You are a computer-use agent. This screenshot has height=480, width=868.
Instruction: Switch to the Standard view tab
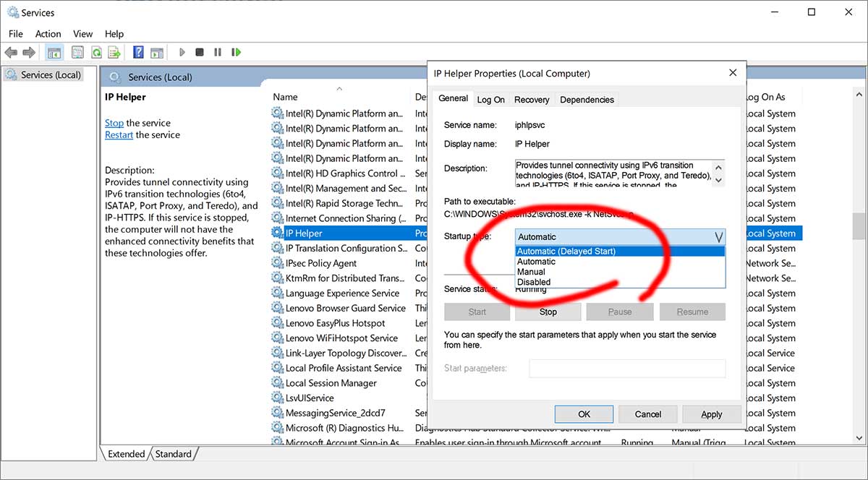pyautogui.click(x=173, y=454)
